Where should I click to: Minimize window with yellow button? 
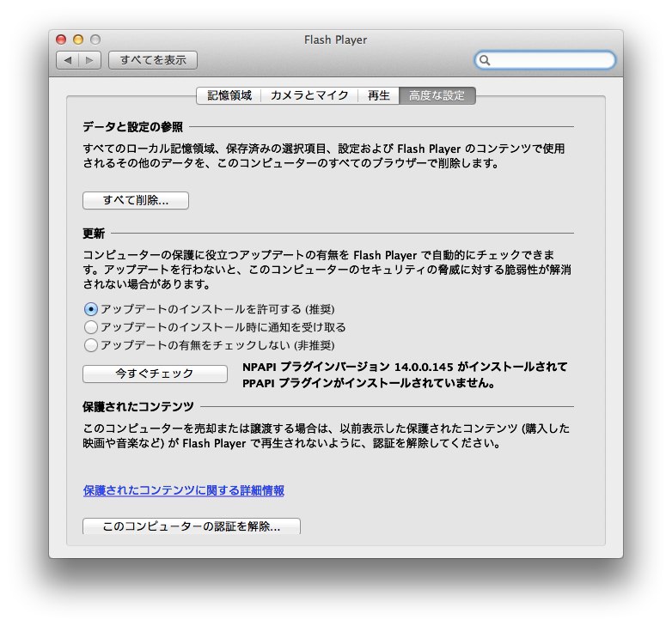78,40
